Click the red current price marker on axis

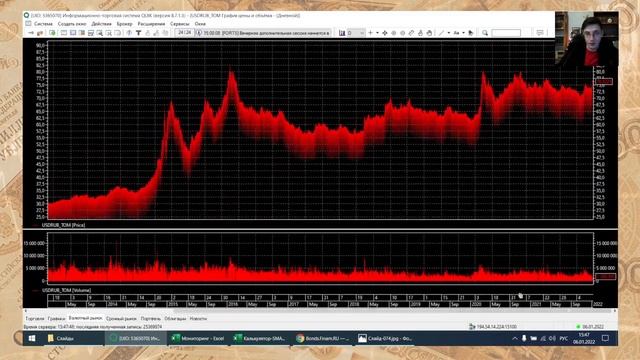604,82
